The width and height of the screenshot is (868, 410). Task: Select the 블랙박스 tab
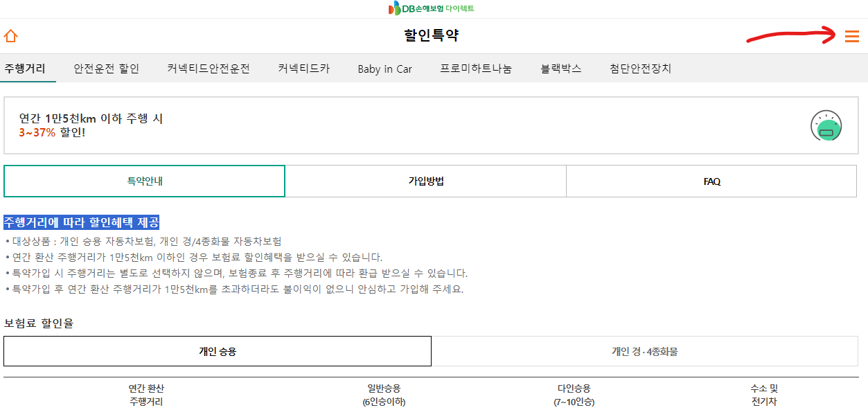coord(561,69)
